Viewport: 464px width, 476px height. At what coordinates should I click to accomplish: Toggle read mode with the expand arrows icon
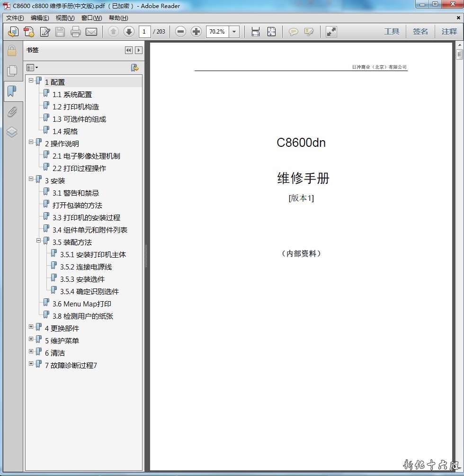click(x=331, y=32)
